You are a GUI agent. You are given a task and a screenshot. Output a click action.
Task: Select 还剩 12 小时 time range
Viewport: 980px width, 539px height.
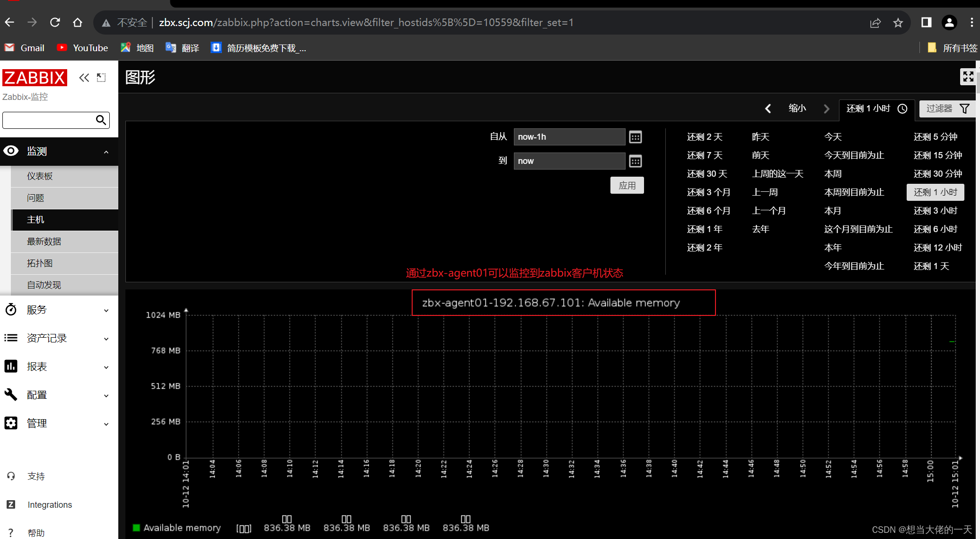pos(938,248)
